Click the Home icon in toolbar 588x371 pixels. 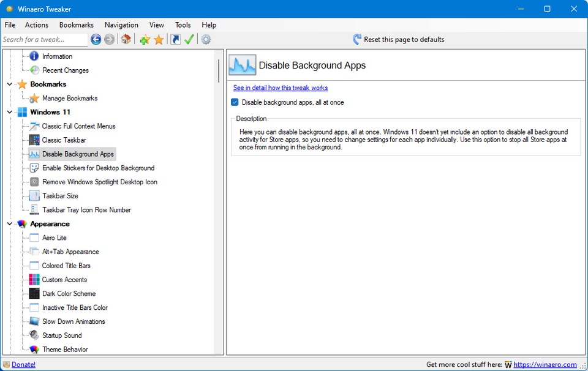point(126,40)
